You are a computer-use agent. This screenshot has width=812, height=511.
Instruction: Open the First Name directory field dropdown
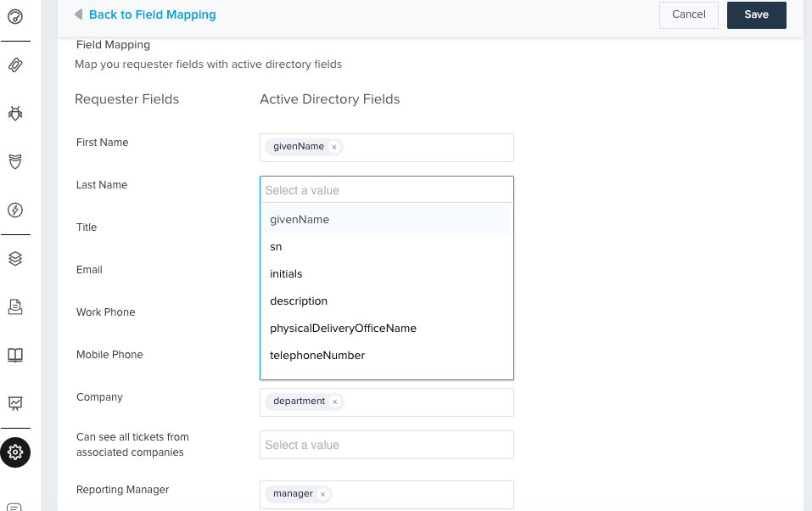point(387,148)
